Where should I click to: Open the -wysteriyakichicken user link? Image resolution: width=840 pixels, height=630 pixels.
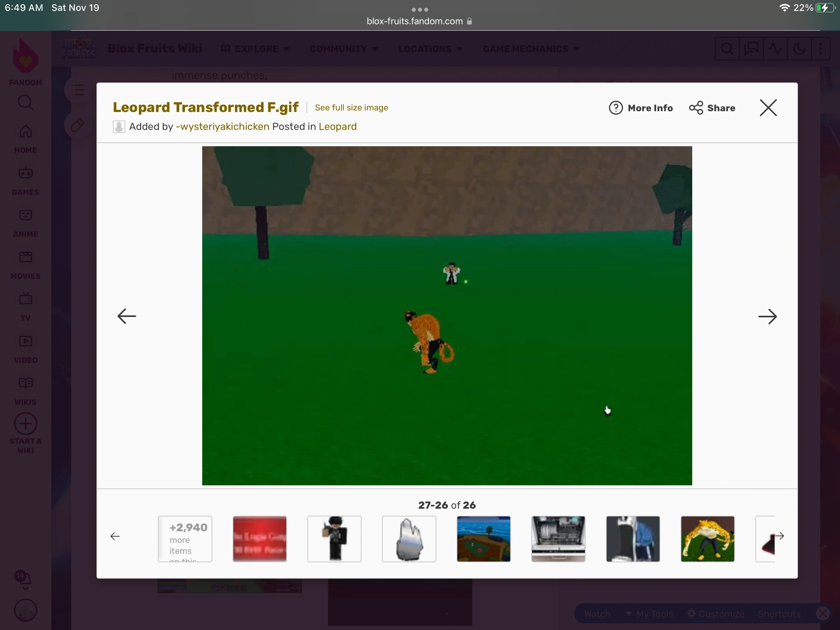click(x=222, y=127)
